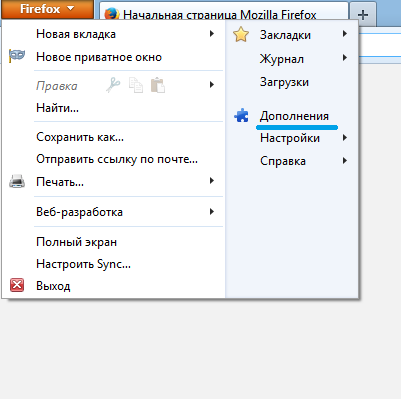Image resolution: width=401 pixels, height=399 pixels.
Task: Expand the Правка submenu arrow
Action: click(212, 84)
